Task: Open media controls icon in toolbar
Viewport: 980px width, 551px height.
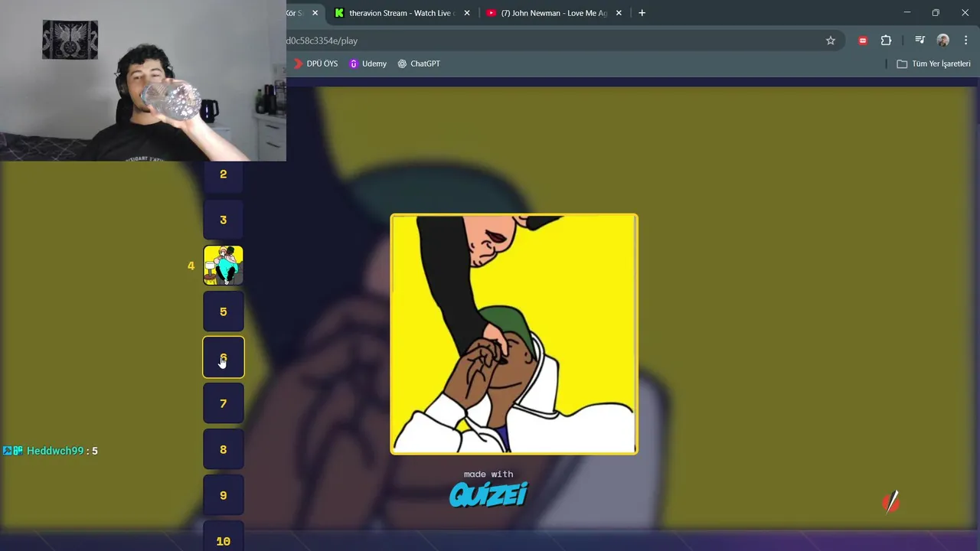Action: (920, 41)
